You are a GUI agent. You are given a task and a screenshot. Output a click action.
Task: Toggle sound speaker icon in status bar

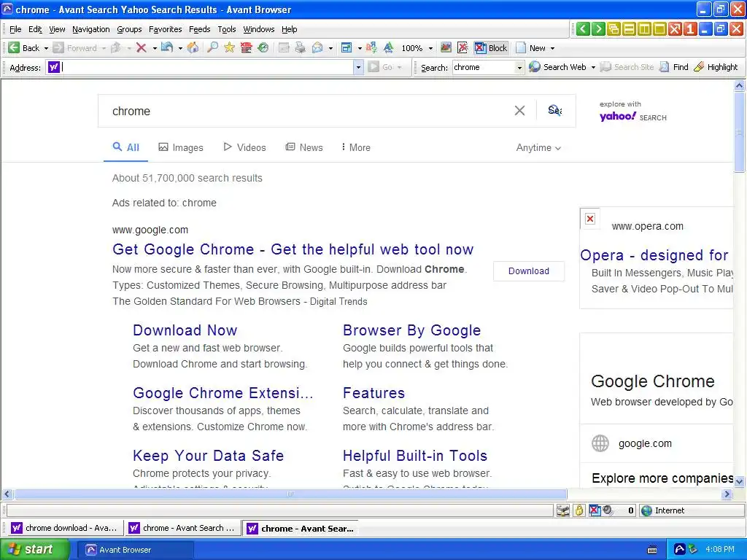608,510
